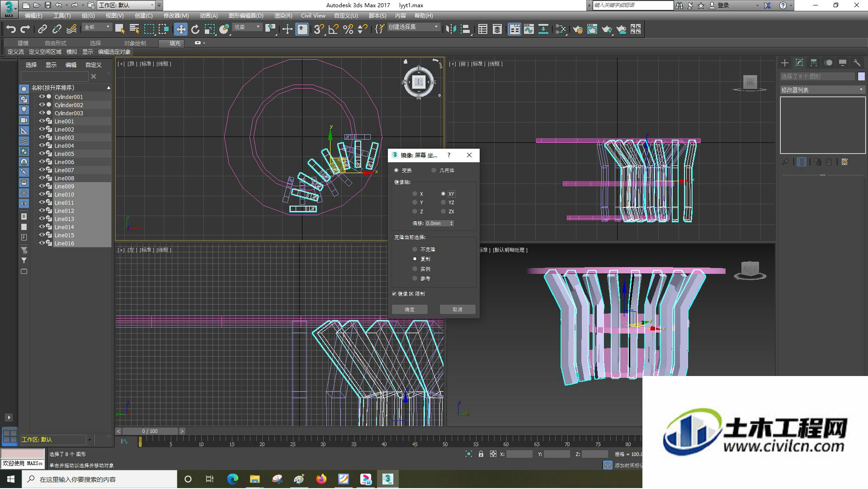
Task: Click the 名称(按升序排序) sort header arrow
Action: (108, 88)
